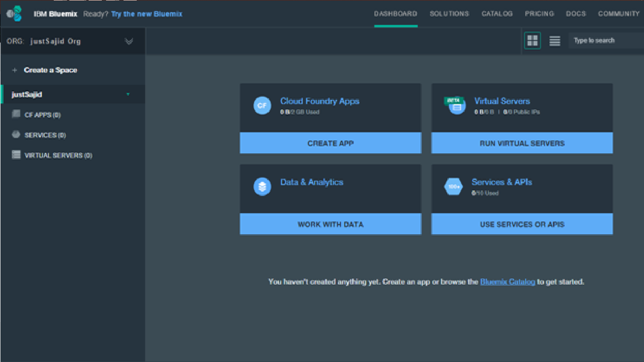
Task: Expand the ORG justSajid Org dropdown
Action: tap(129, 41)
